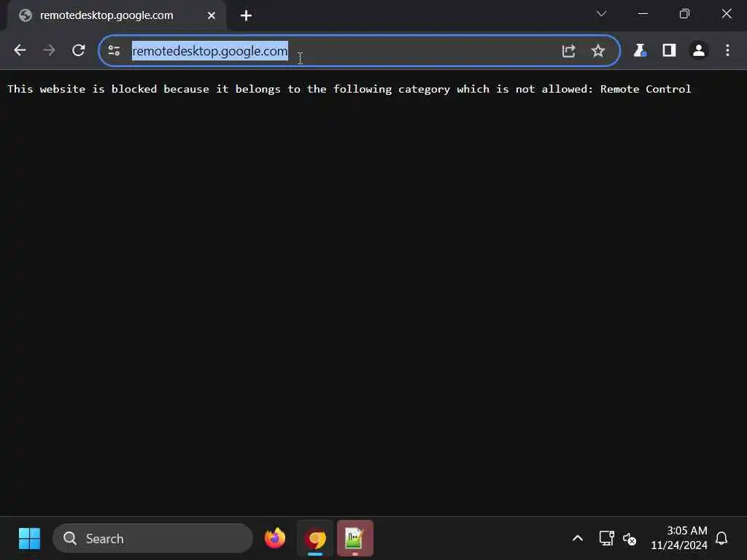The height and width of the screenshot is (560, 747).
Task: Show hidden system tray icons
Action: pos(578,539)
